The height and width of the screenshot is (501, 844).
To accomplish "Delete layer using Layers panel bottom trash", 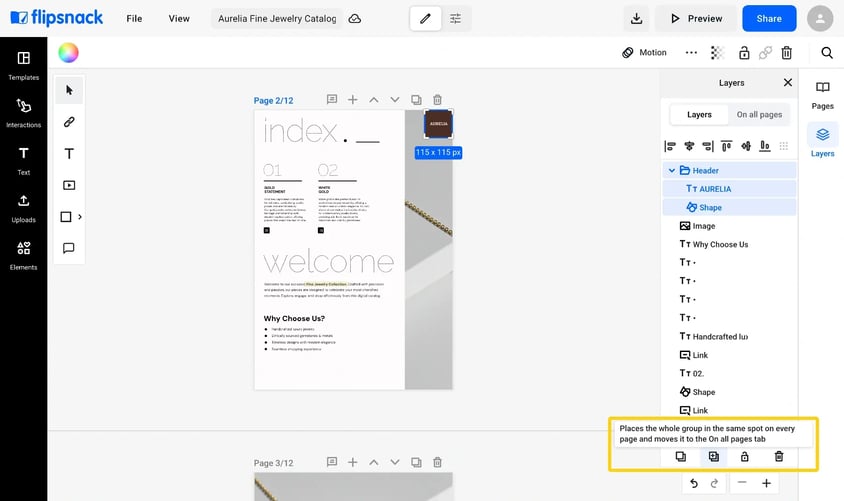I will click(x=778, y=456).
